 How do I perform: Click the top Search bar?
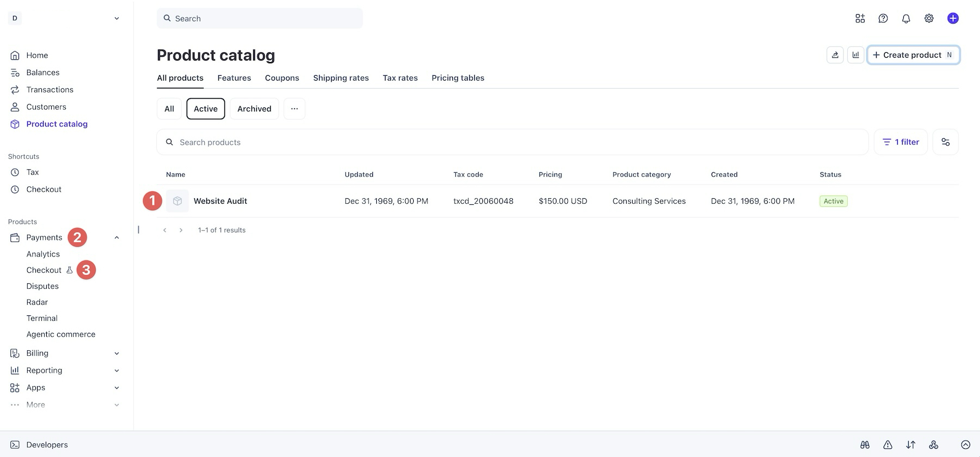tap(260, 19)
